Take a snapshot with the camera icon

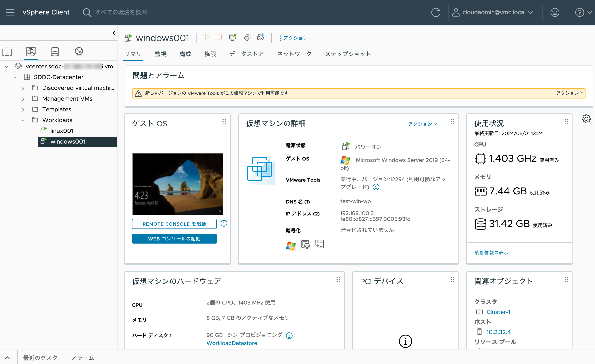pos(261,37)
